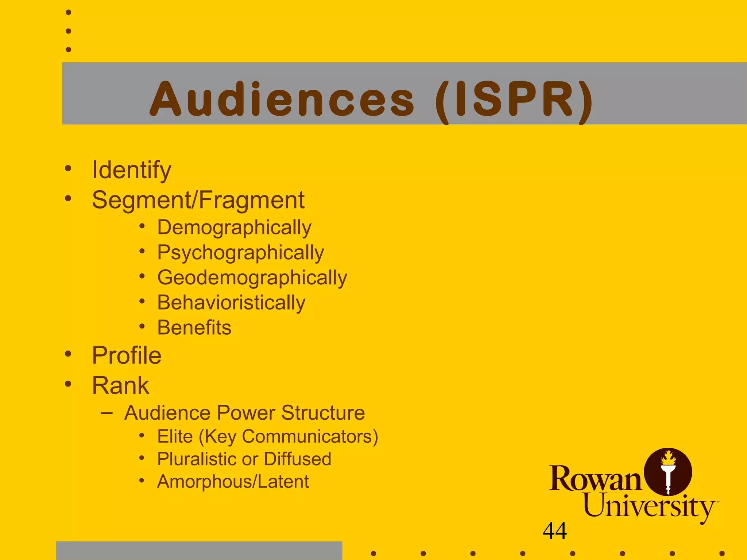
Task: Click the 'Profile' bullet text
Action: tap(127, 355)
